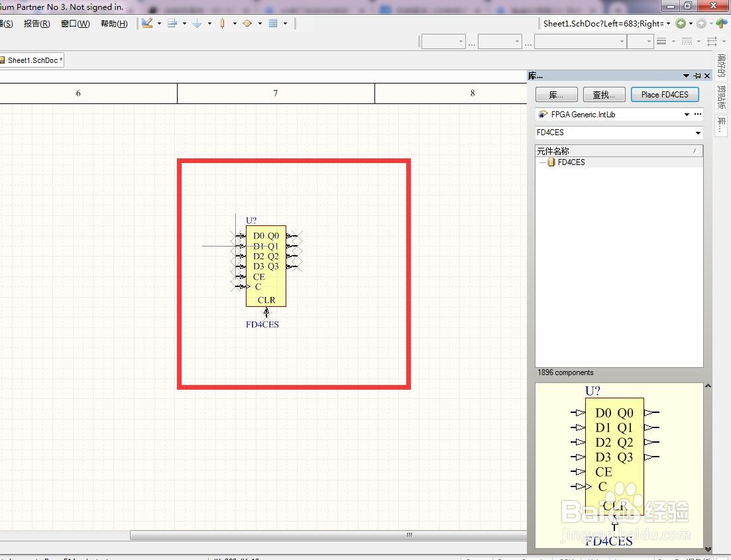Click the grids toolbar icon
731x560 pixels.
pyautogui.click(x=273, y=23)
